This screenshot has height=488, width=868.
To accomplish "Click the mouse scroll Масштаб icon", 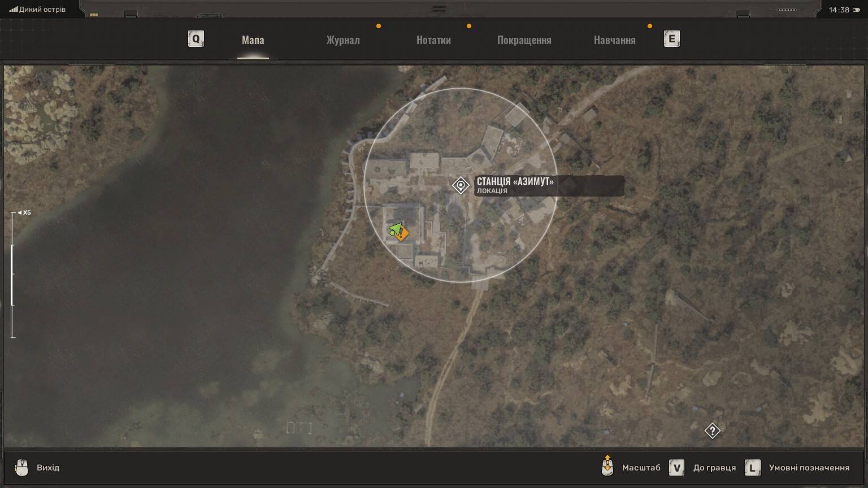I will pyautogui.click(x=607, y=466).
